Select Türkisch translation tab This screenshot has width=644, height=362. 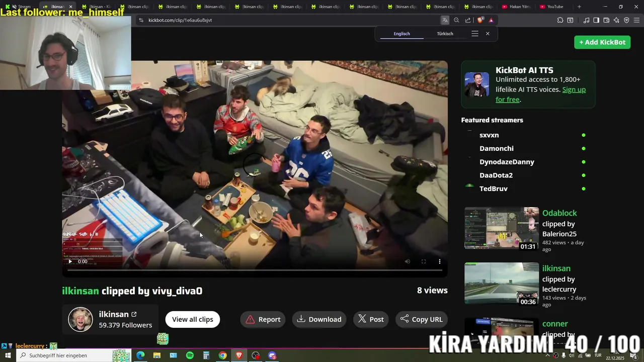point(445,34)
